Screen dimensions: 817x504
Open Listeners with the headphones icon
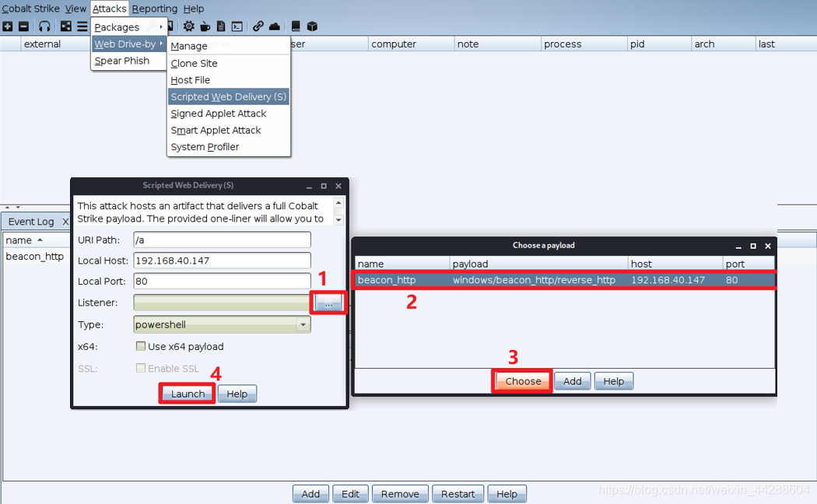pyautogui.click(x=45, y=26)
